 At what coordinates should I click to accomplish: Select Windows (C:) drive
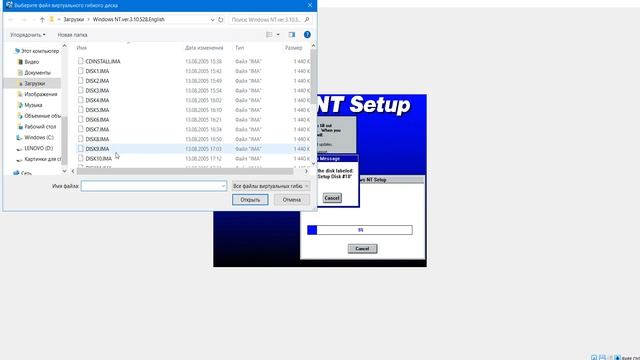click(x=35, y=138)
